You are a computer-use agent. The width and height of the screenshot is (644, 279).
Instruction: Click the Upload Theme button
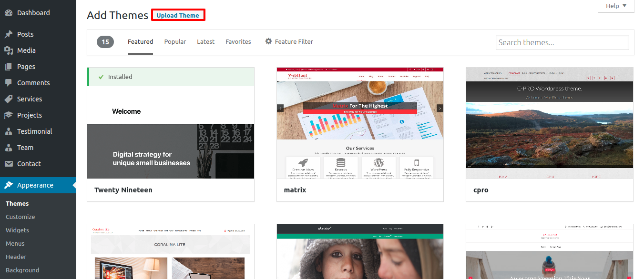[x=178, y=15]
